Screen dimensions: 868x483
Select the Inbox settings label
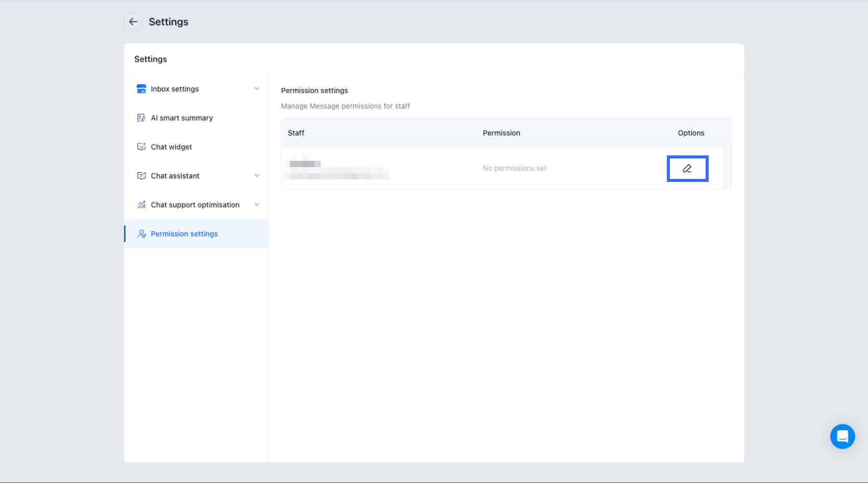(x=175, y=89)
